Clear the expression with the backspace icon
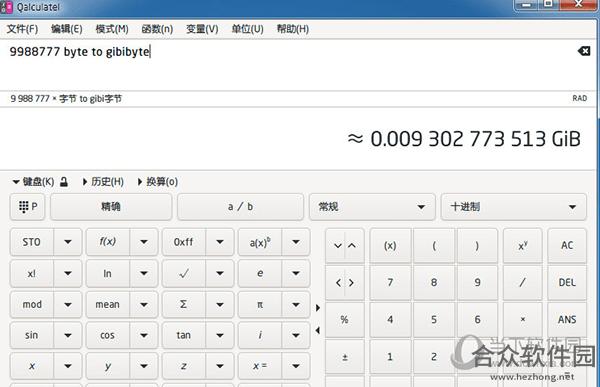The image size is (600, 387). point(584,51)
